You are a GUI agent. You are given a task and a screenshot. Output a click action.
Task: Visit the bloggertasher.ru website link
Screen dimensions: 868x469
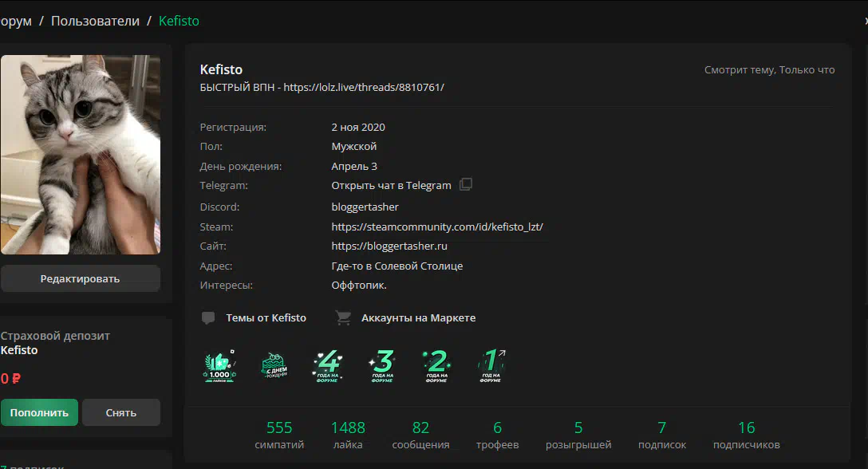[389, 246]
